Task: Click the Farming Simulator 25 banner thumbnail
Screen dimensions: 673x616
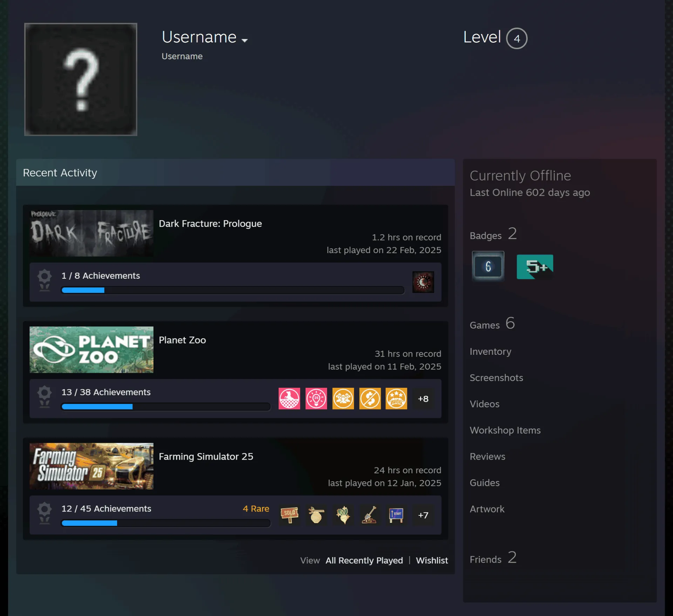Action: (91, 466)
